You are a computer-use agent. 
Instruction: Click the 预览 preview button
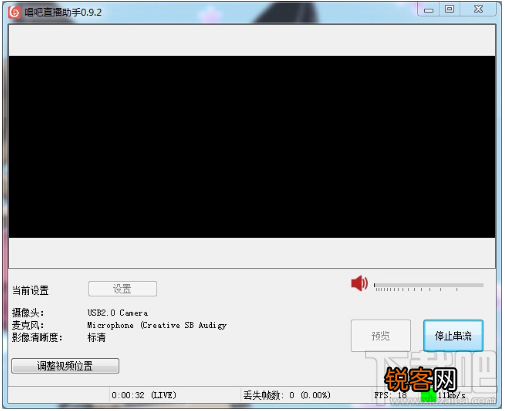[381, 335]
